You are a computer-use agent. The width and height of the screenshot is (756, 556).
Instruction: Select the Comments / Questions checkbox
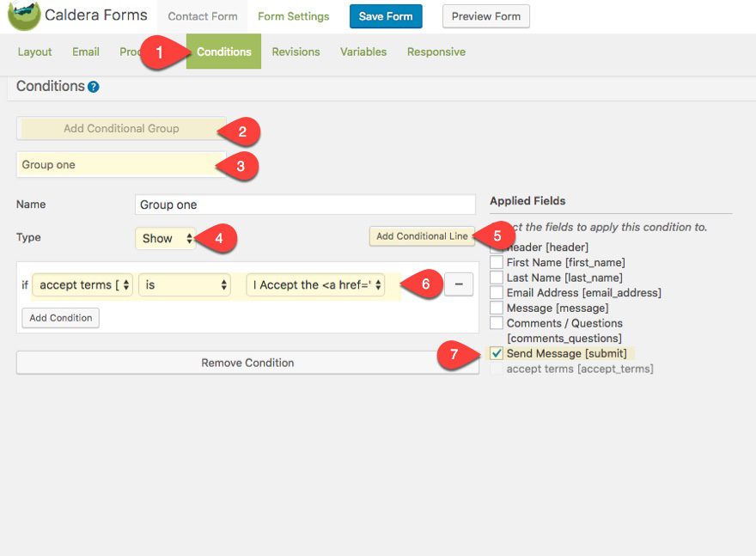tap(497, 323)
